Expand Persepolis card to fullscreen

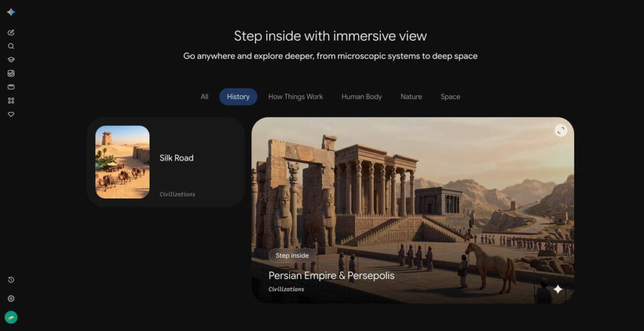560,131
